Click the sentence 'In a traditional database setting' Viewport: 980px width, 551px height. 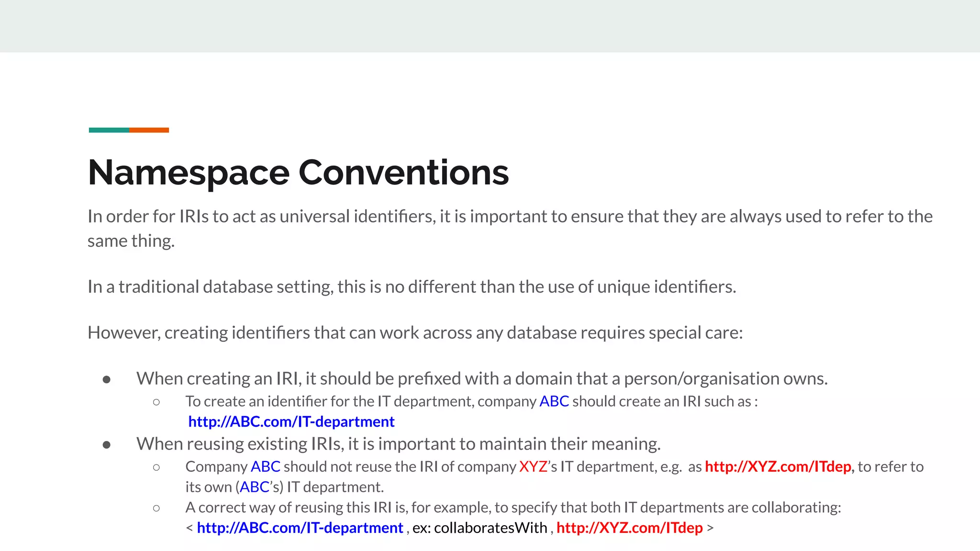[x=412, y=287]
